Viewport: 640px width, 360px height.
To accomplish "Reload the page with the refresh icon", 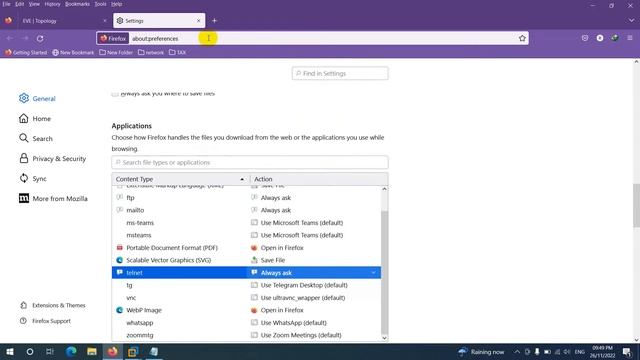I will click(x=40, y=38).
